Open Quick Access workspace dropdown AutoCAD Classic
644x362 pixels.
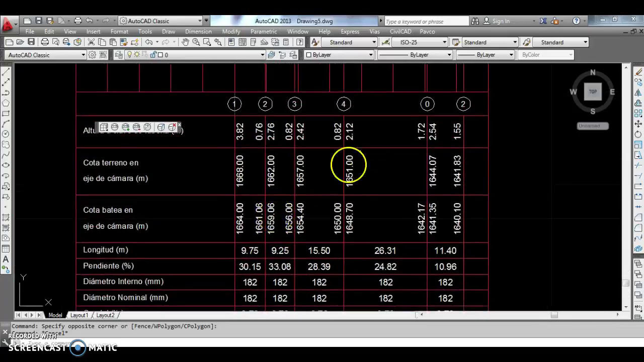pos(160,21)
